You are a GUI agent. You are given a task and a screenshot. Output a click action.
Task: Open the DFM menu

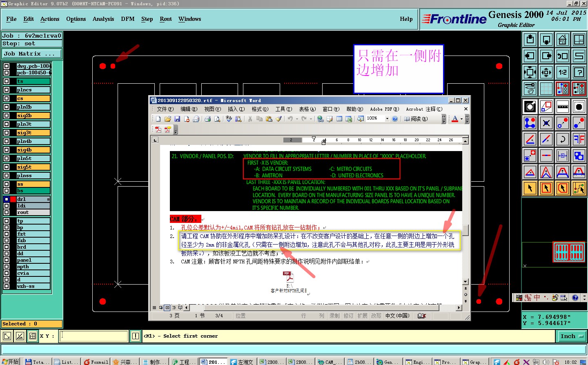pos(128,19)
